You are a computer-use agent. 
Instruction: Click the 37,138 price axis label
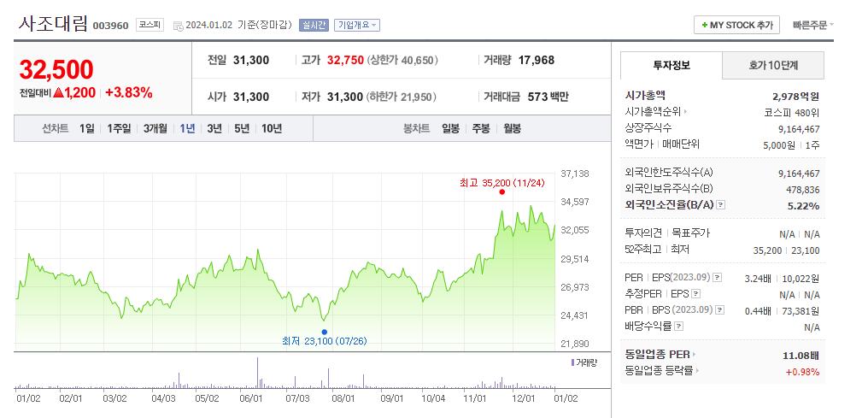[575, 174]
